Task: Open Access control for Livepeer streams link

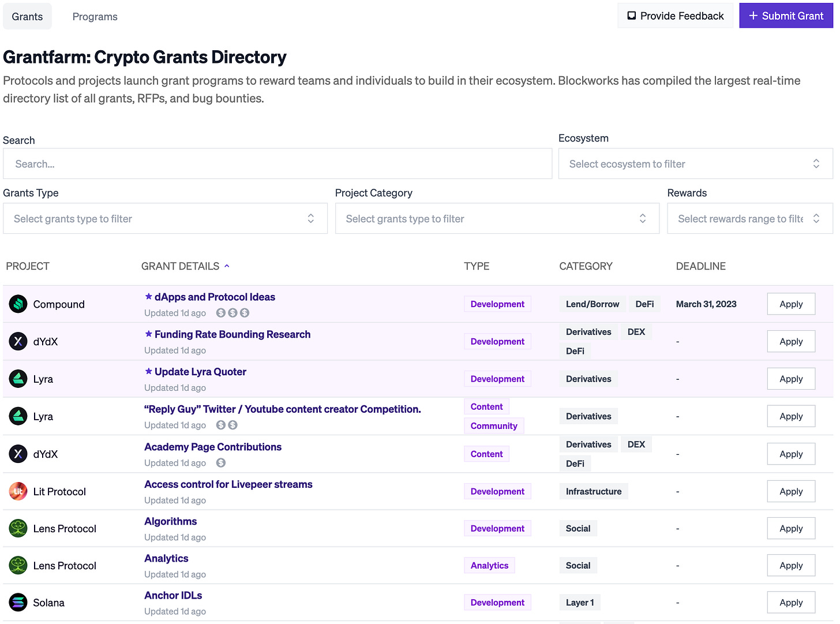Action: (x=228, y=484)
